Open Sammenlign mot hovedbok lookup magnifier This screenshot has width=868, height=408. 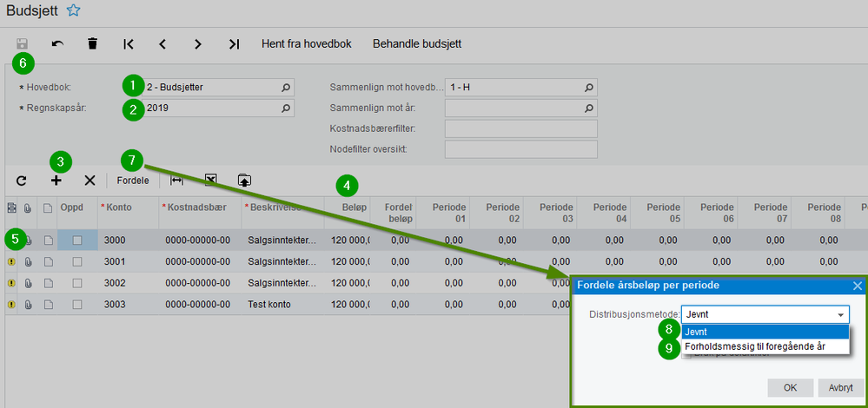(x=589, y=88)
